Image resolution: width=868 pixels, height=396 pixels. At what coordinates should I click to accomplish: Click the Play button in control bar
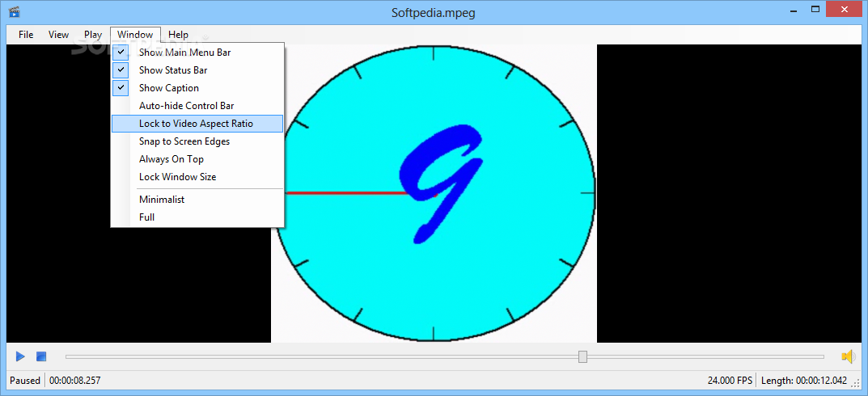pyautogui.click(x=20, y=356)
